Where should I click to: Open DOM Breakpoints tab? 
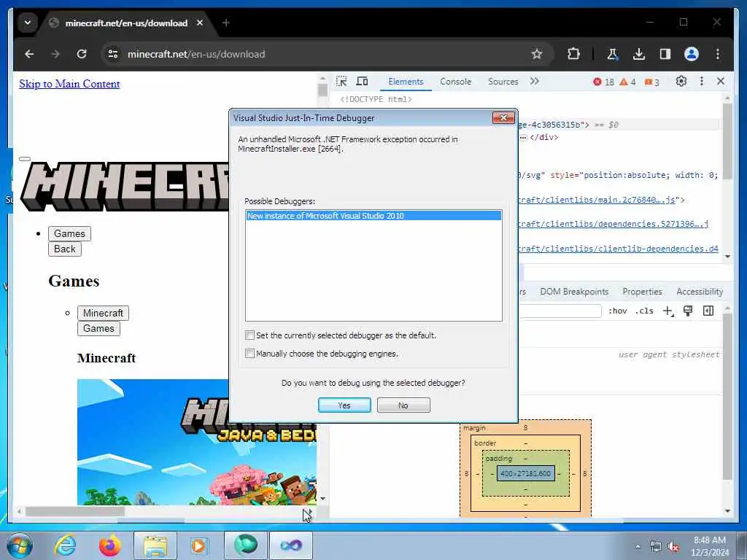point(574,292)
